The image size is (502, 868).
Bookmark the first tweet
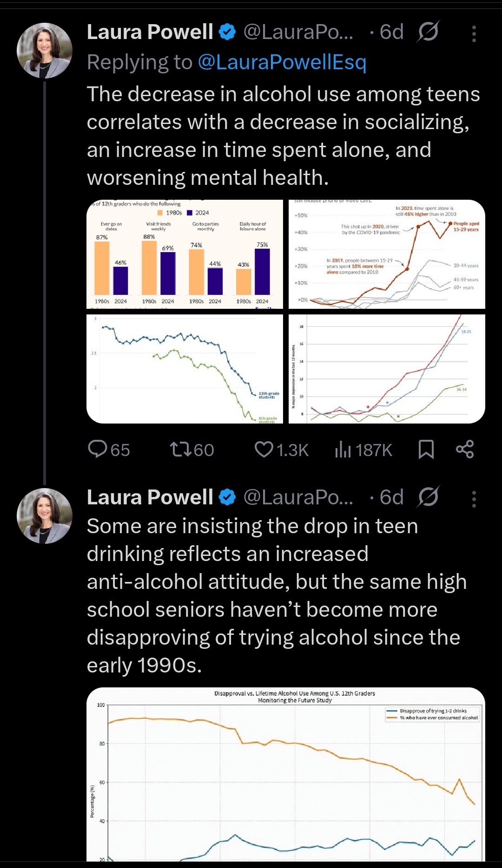pos(426,450)
